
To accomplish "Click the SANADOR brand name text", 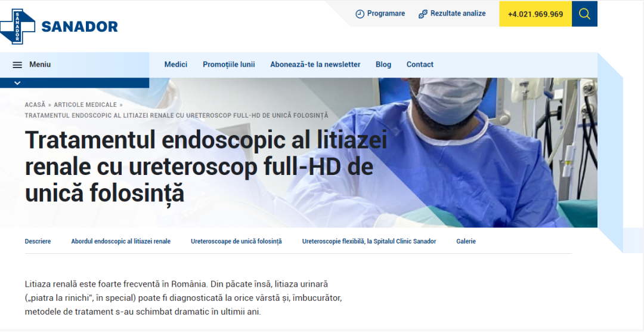I will tap(80, 27).
